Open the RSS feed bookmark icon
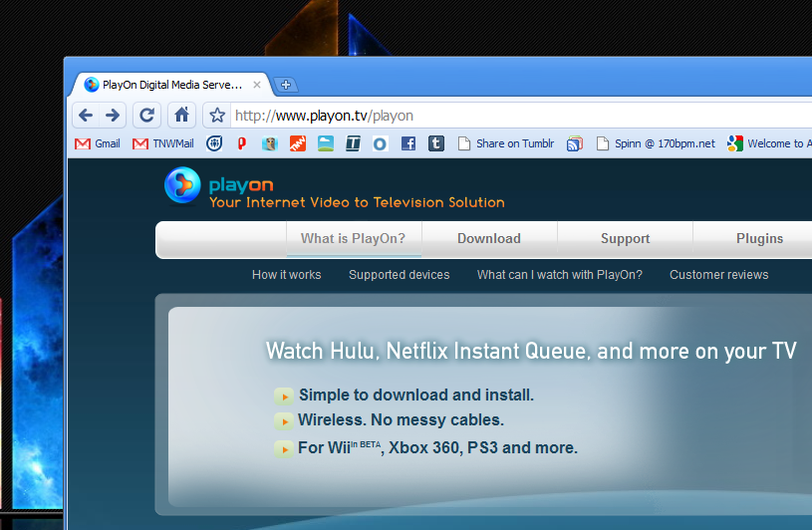This screenshot has height=530, width=812. coord(574,143)
